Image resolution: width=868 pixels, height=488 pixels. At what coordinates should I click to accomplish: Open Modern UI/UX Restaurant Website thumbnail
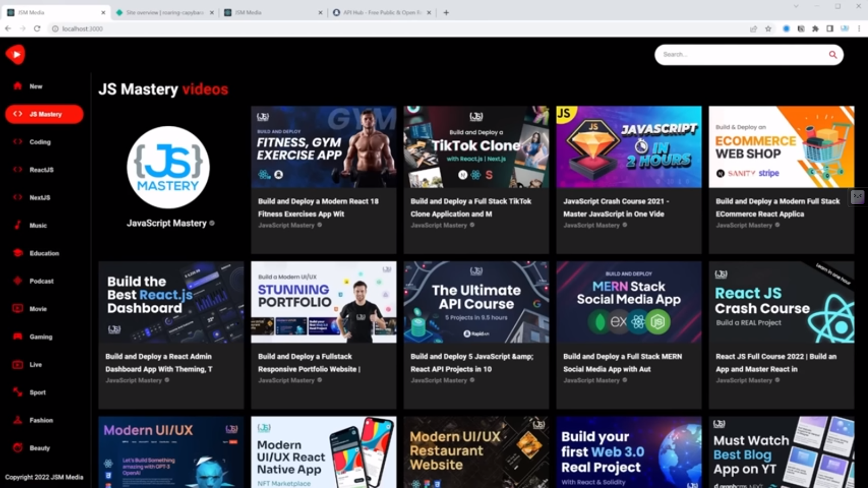[476, 452]
